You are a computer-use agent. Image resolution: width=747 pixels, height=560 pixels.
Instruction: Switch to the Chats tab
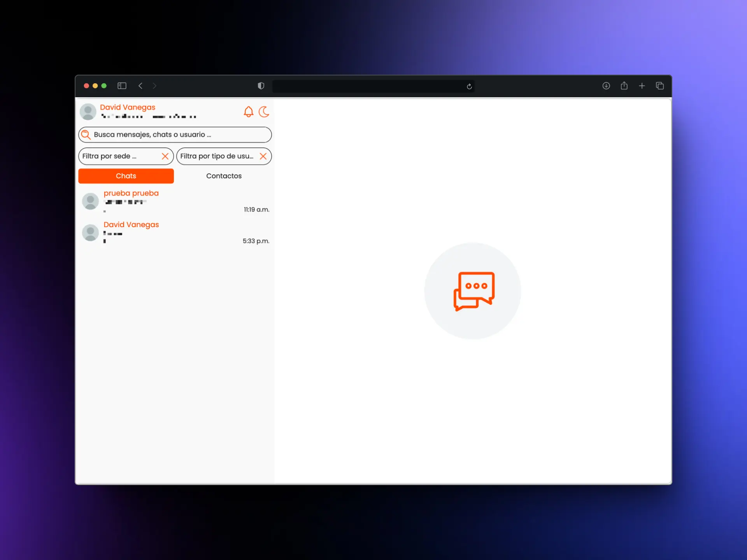(126, 176)
